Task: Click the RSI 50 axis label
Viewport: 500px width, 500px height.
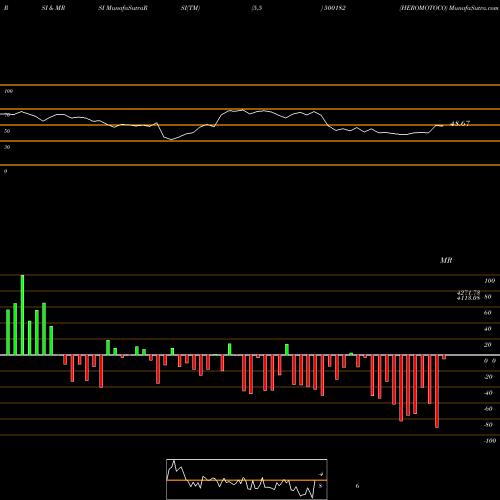Action: pos(7,131)
